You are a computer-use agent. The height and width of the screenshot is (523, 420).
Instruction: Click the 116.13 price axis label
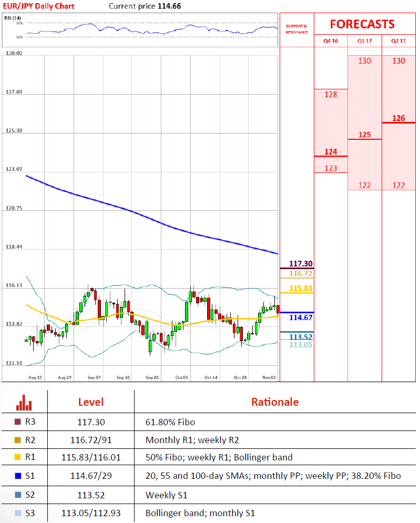click(14, 285)
